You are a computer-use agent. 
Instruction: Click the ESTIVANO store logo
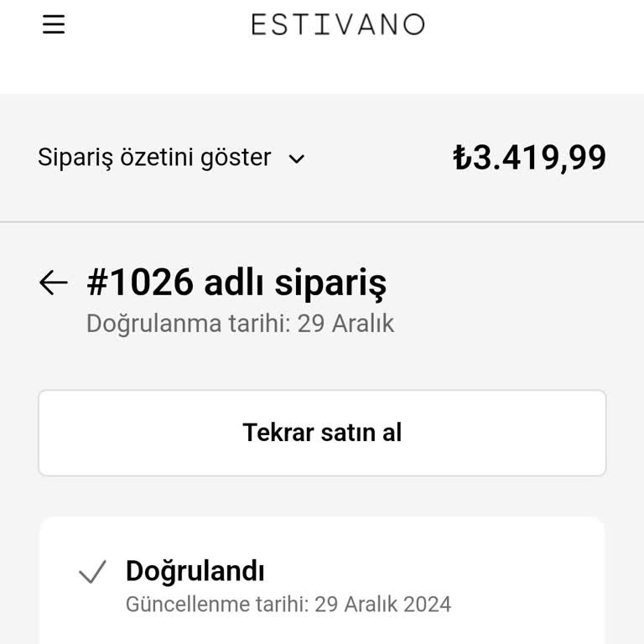tap(338, 24)
